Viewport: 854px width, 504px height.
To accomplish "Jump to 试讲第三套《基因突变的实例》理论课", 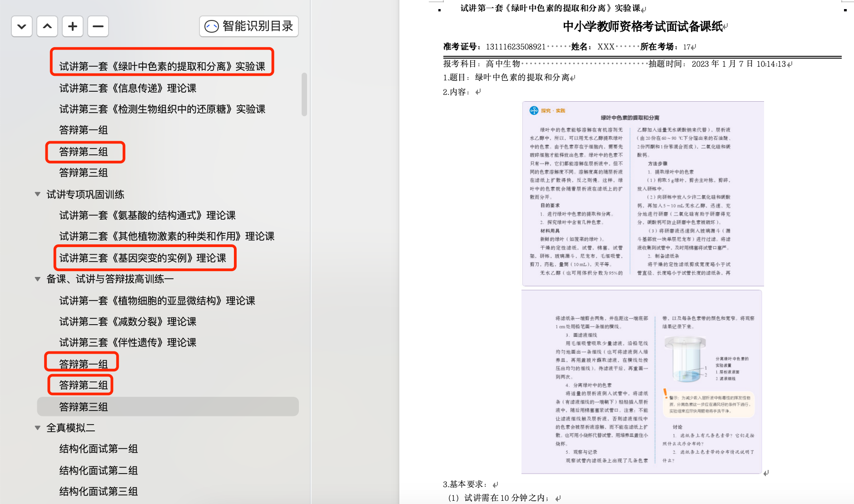I will (x=143, y=258).
